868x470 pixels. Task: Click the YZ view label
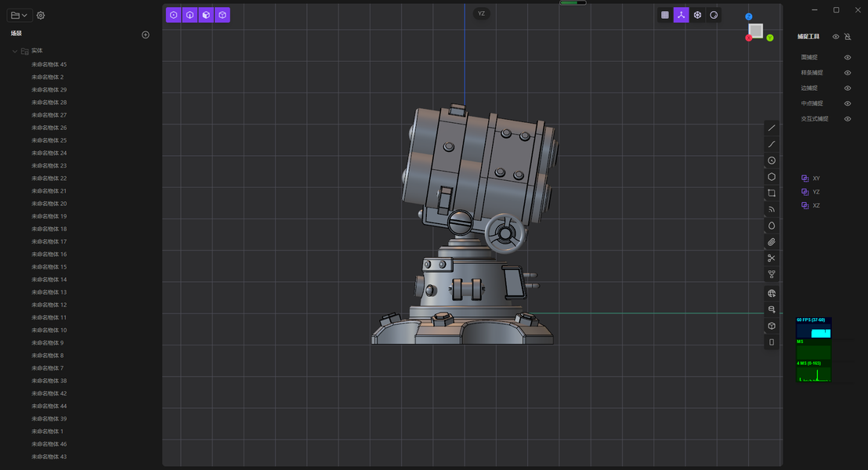pos(482,14)
